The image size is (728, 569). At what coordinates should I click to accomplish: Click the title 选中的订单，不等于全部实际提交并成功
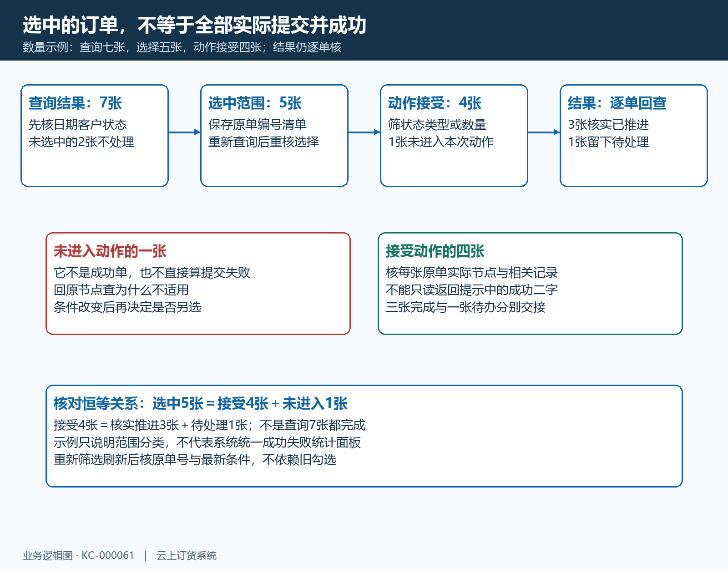point(194,25)
